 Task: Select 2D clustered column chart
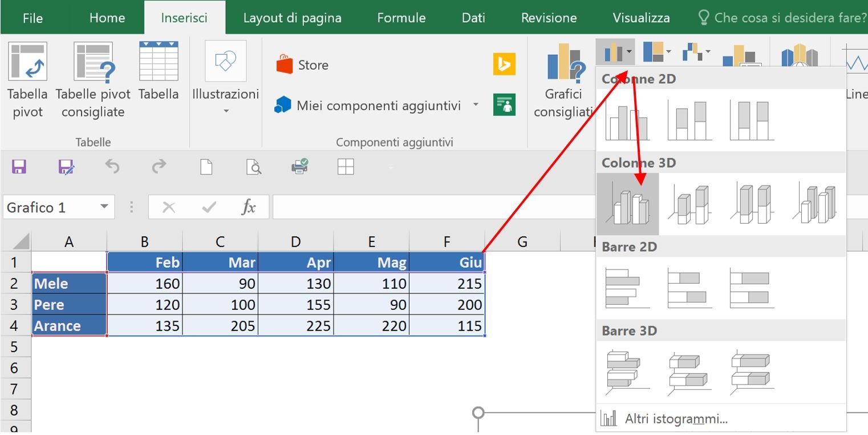(x=627, y=120)
